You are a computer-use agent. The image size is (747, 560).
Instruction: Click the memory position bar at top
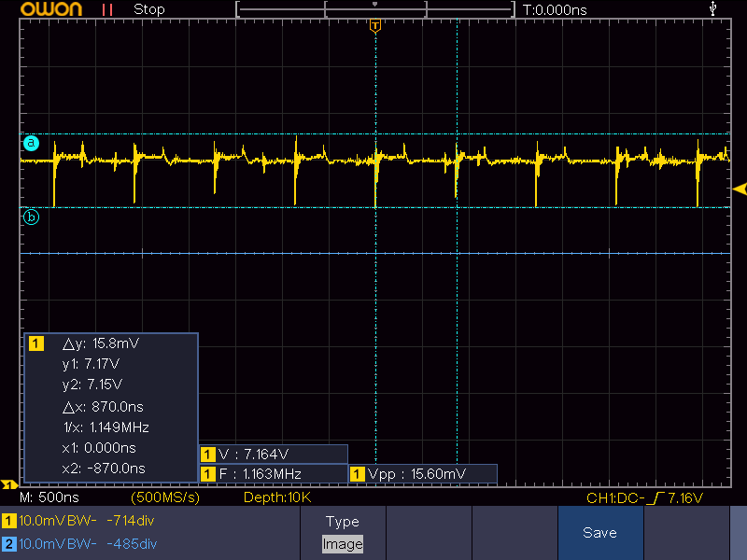click(x=375, y=9)
